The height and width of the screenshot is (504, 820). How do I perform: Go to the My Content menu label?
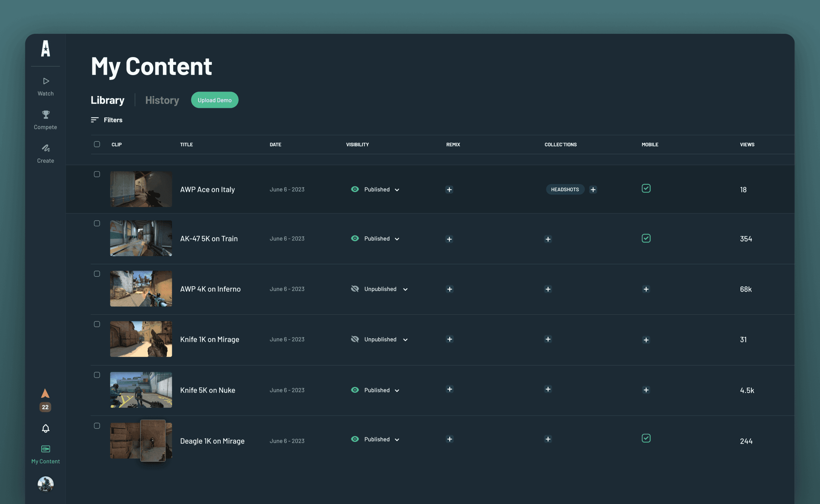[46, 461]
